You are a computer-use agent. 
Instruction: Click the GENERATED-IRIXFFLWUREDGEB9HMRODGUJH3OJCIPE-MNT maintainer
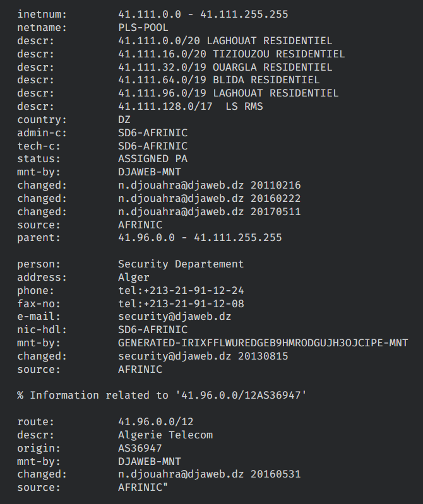[x=263, y=343]
